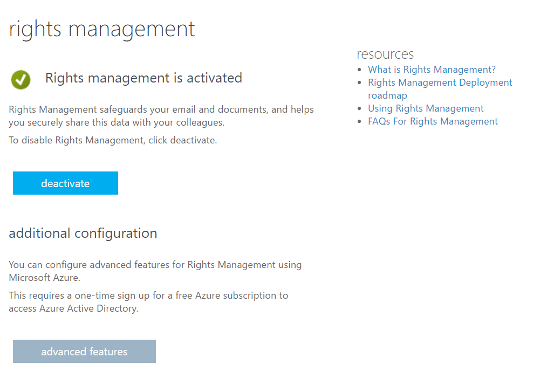Follow the Rights Management Deployment roadmap link
The image size is (547, 392).
440,82
